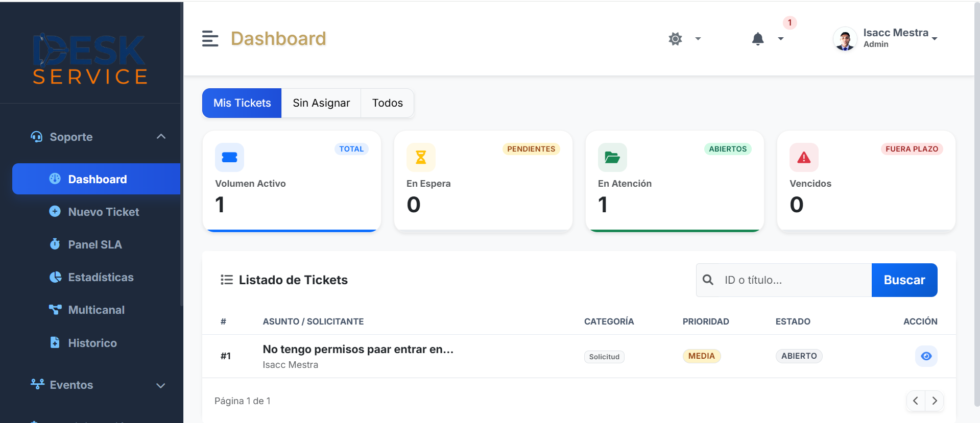Click the ESTADO column header
Image resolution: width=980 pixels, height=423 pixels.
click(x=793, y=321)
